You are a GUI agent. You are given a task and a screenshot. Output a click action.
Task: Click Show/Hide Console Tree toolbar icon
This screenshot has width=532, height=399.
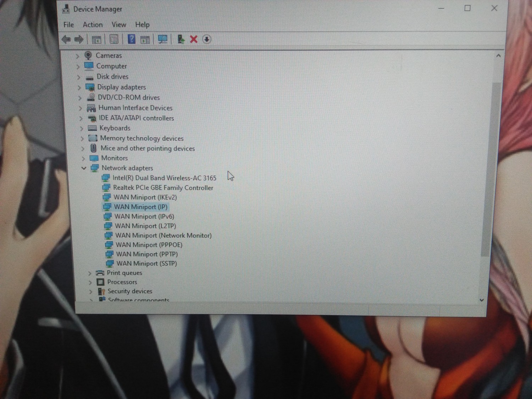tap(96, 39)
